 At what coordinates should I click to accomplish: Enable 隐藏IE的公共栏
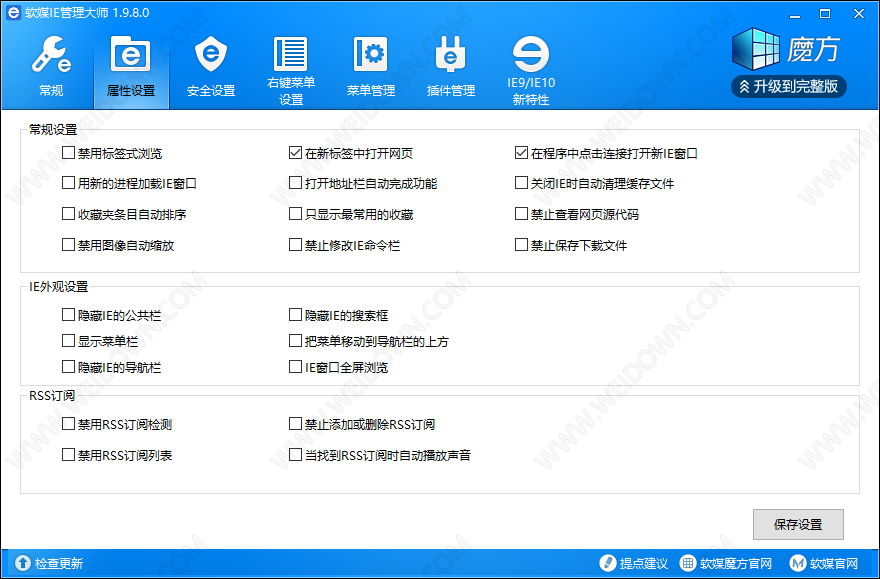(68, 315)
